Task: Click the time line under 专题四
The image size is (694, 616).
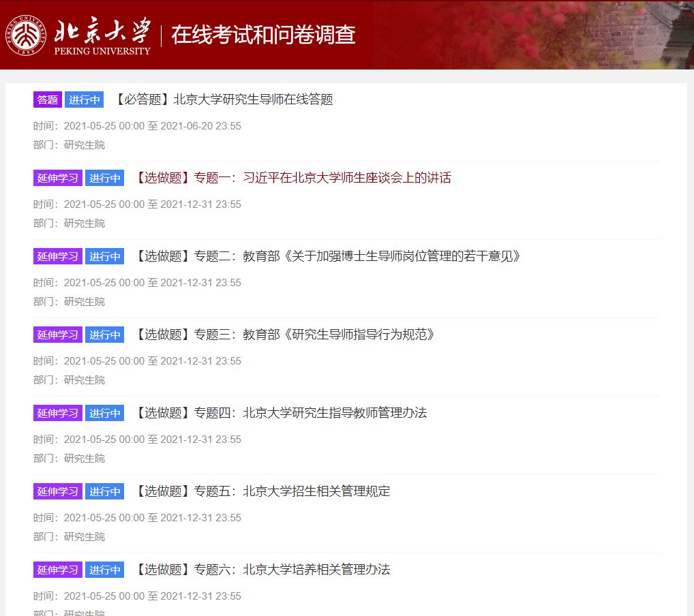Action: pos(137,440)
